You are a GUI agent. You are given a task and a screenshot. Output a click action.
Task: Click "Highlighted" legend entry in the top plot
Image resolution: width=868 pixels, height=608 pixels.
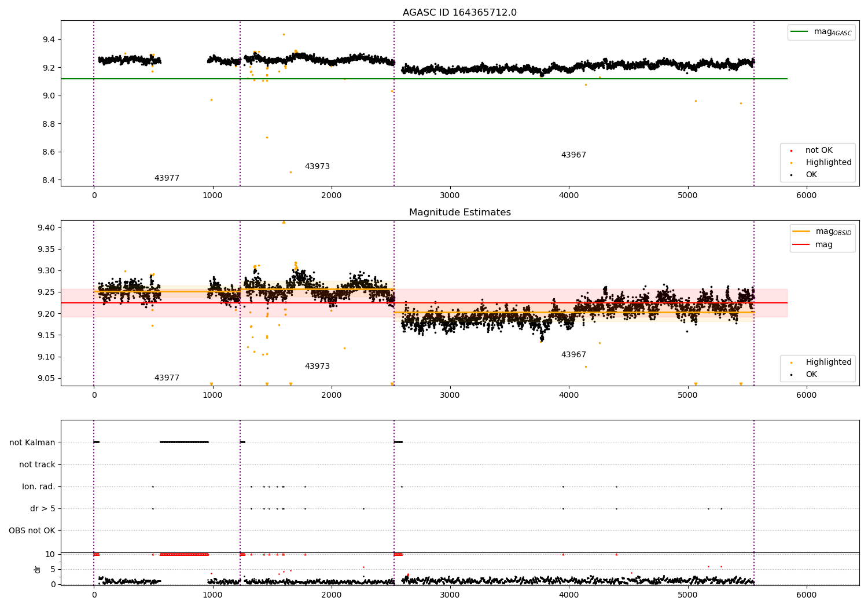pos(829,163)
